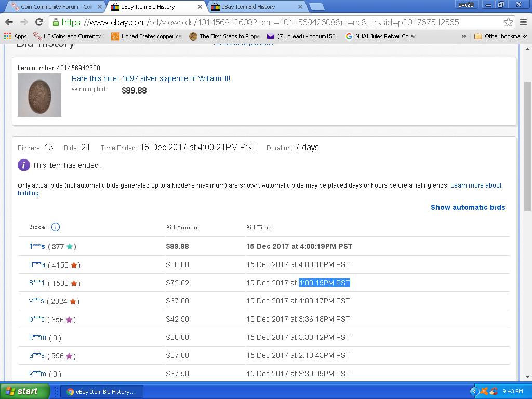Click the star beside feedback 4155
This screenshot has width=532, height=399.
pyautogui.click(x=74, y=265)
